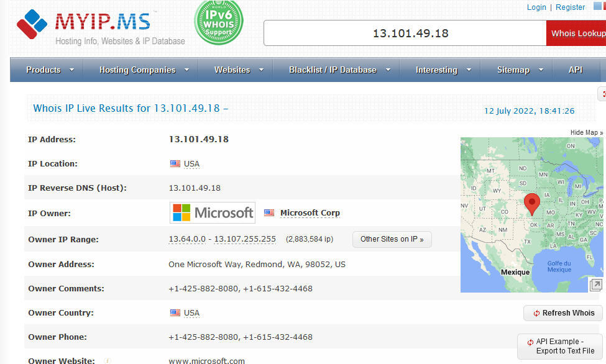
Task: Click the www.microsoft.com website link
Action: click(206, 360)
